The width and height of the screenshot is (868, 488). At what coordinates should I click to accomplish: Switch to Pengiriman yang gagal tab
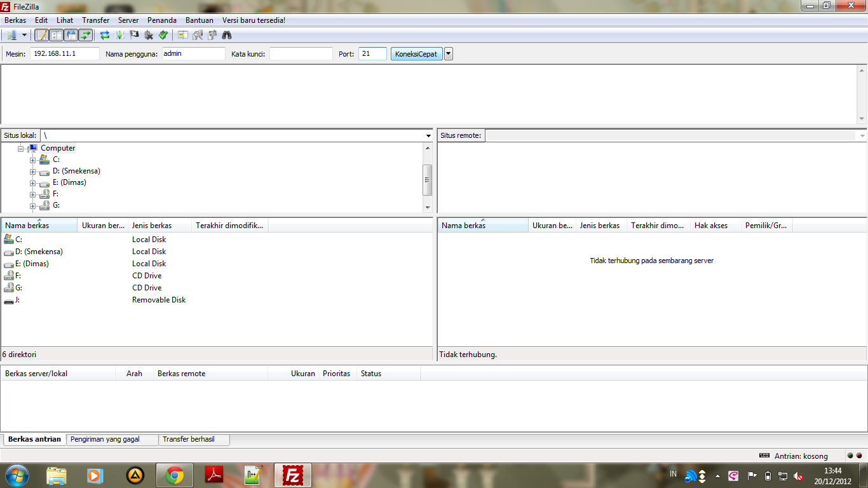(112, 440)
